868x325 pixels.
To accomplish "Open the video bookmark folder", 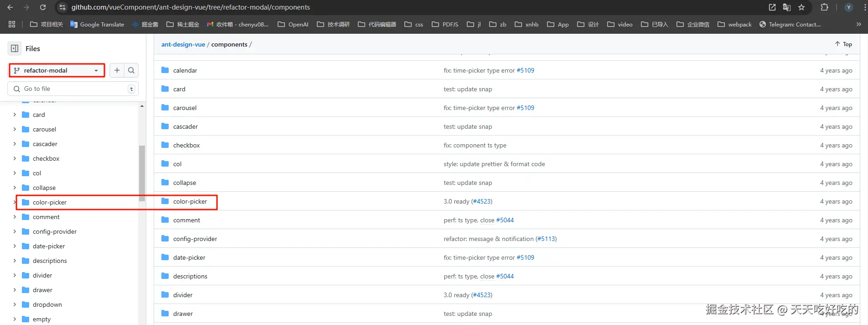I will pyautogui.click(x=620, y=24).
